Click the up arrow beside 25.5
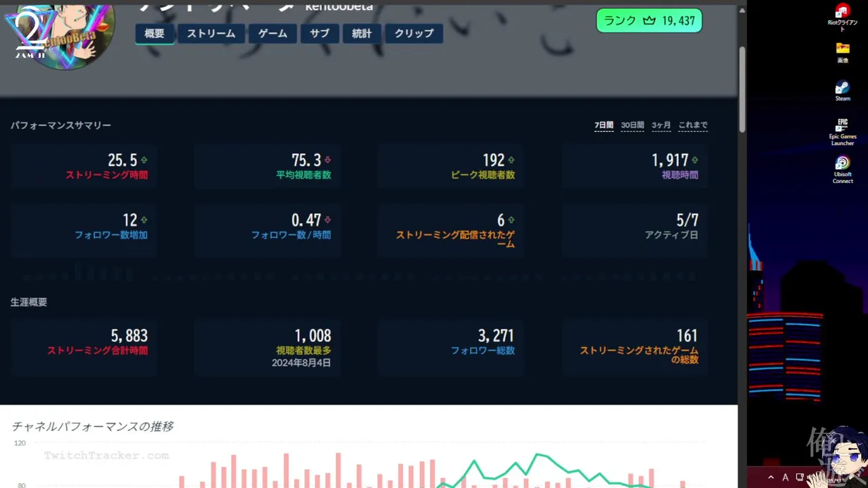The image size is (868, 488). [x=144, y=161]
